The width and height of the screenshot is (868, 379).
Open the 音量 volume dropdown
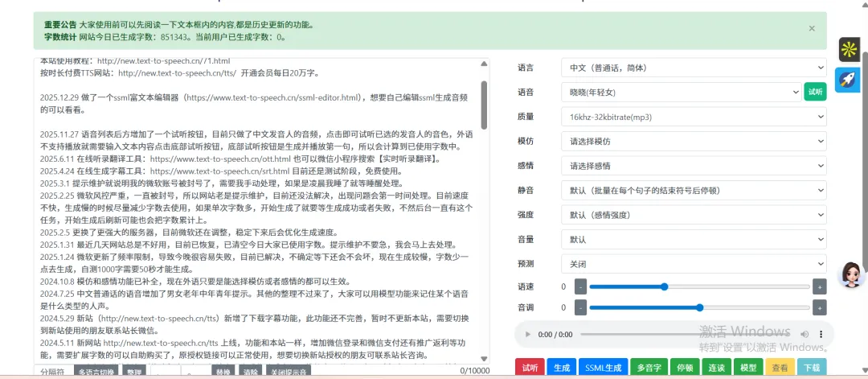(694, 239)
